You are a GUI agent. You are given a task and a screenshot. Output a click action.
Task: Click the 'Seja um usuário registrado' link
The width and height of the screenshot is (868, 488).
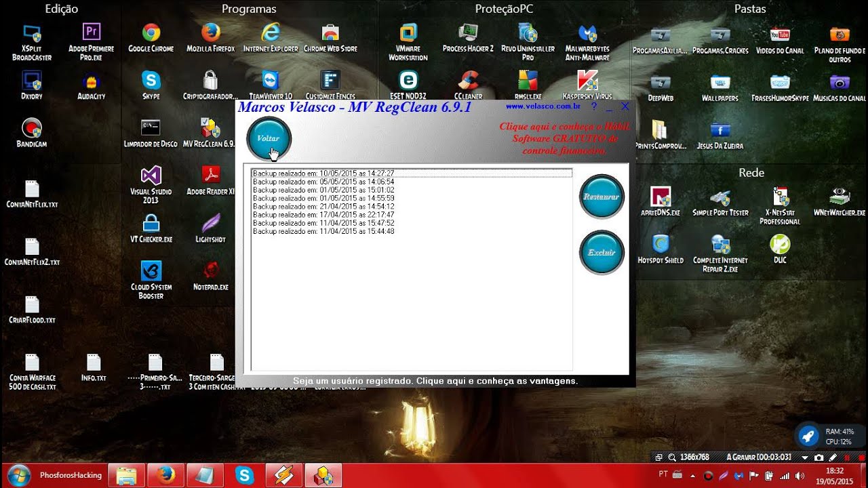click(x=435, y=381)
